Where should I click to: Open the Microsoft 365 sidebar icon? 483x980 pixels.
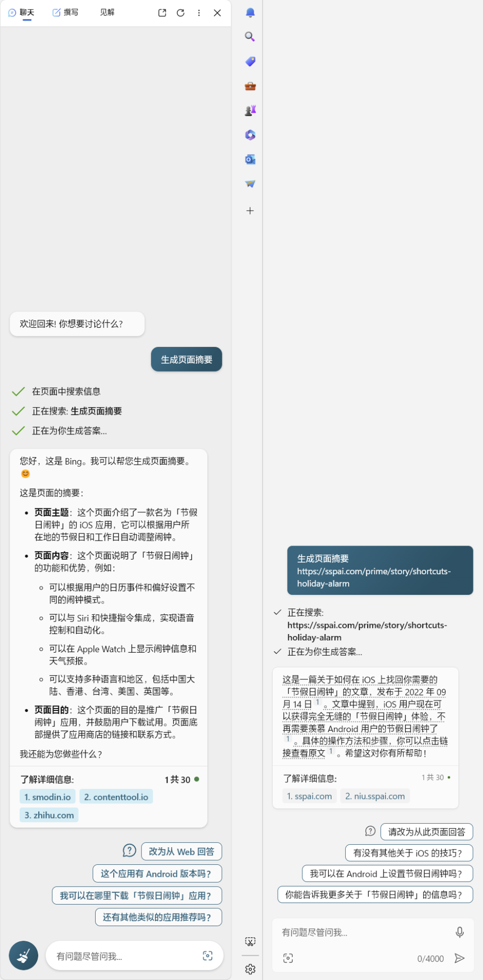250,135
